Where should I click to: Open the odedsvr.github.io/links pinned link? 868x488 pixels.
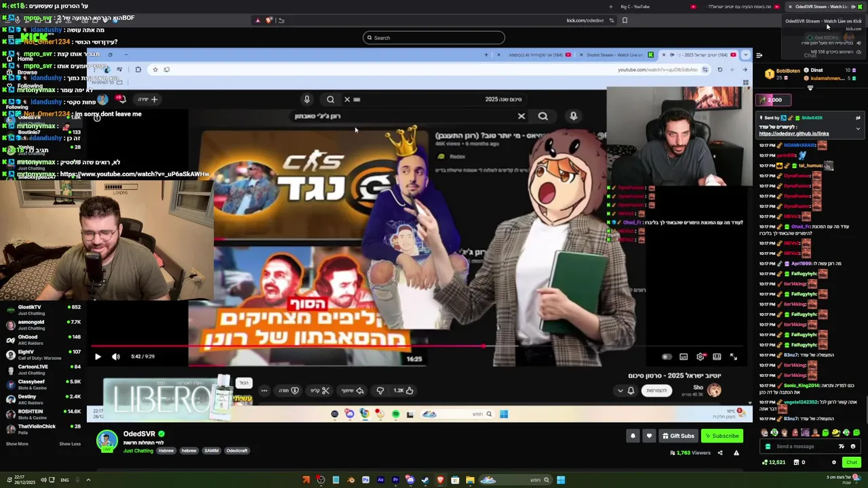point(793,134)
